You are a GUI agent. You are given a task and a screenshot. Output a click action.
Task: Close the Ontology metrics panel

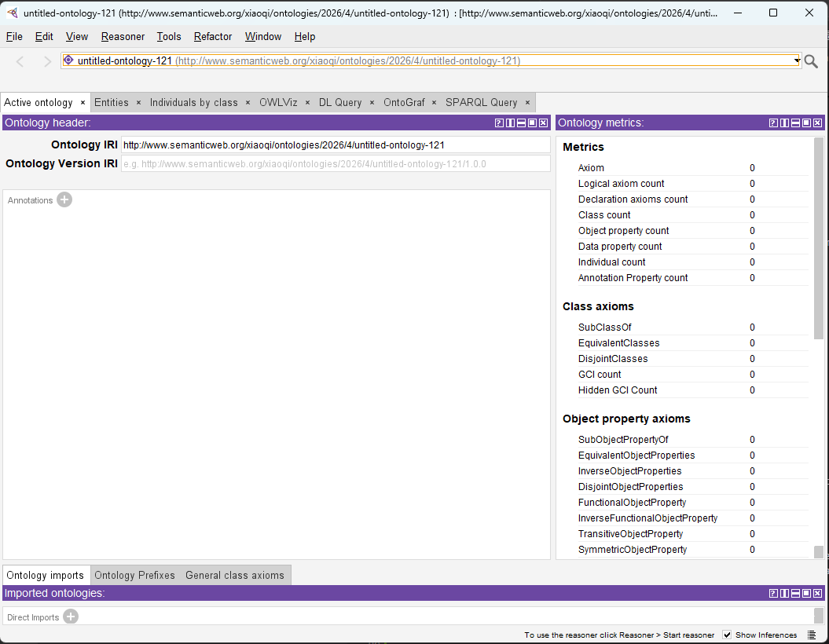pos(818,123)
